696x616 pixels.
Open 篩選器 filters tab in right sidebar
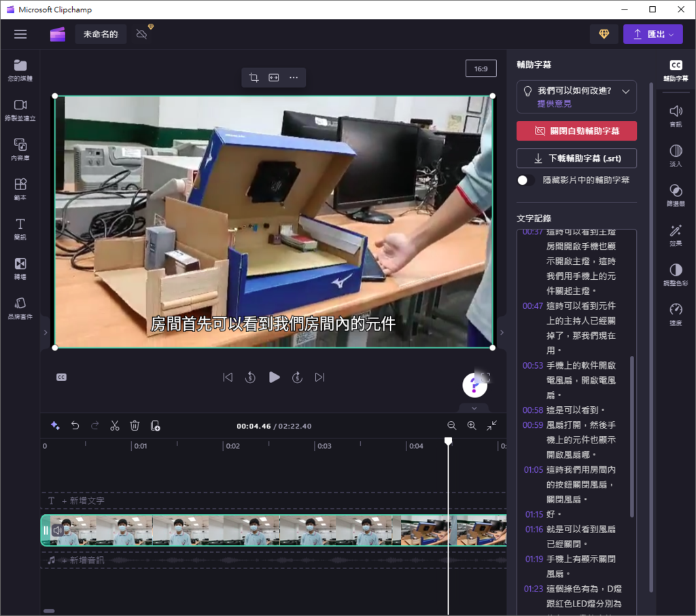(676, 196)
